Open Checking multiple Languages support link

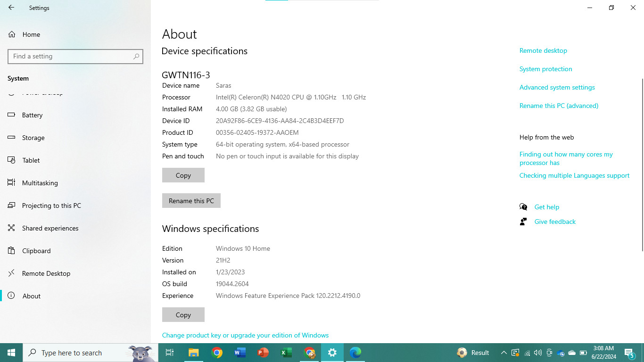click(574, 175)
